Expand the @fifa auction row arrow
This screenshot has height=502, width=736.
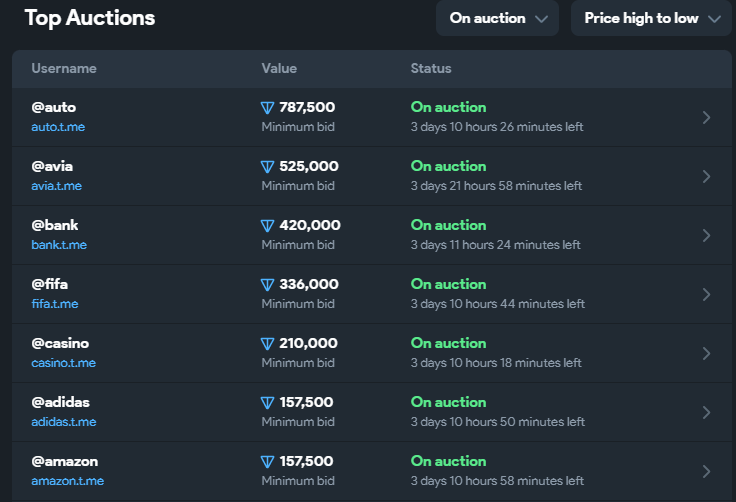pos(707,294)
